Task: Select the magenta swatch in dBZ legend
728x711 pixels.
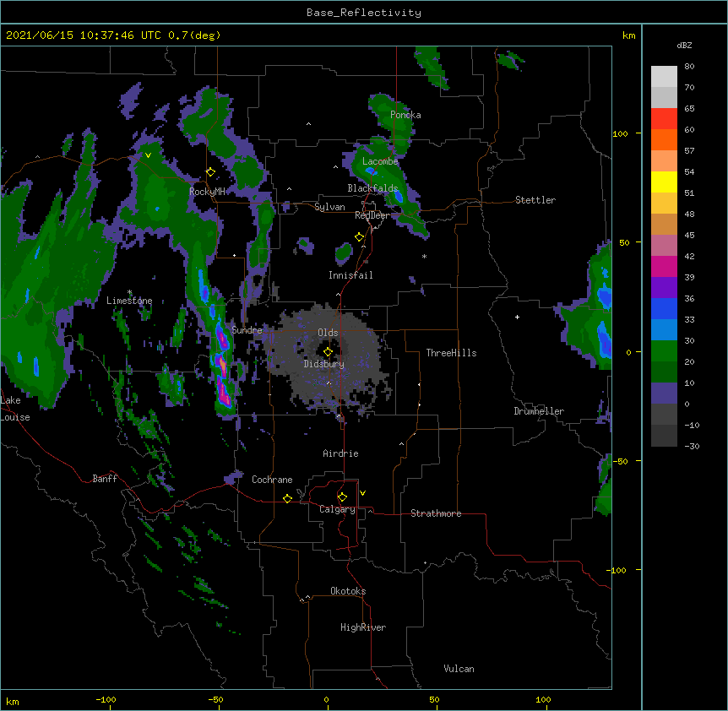Action: tap(664, 267)
